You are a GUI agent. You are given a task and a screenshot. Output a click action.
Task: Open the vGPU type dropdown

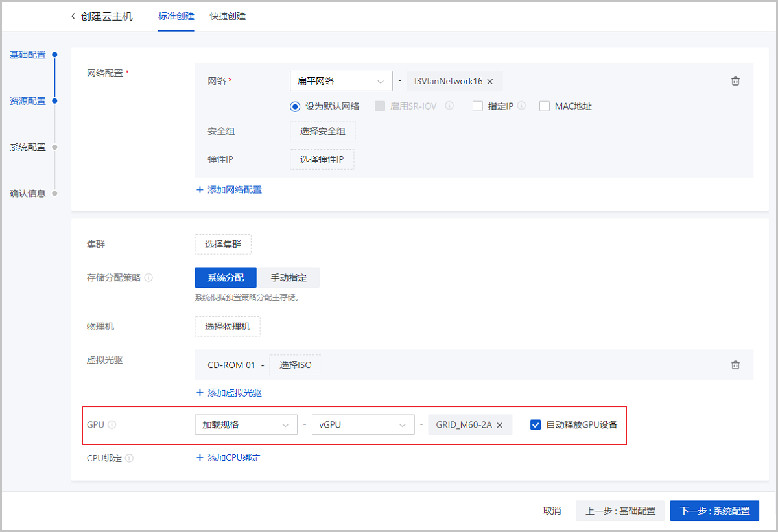tap(362, 425)
